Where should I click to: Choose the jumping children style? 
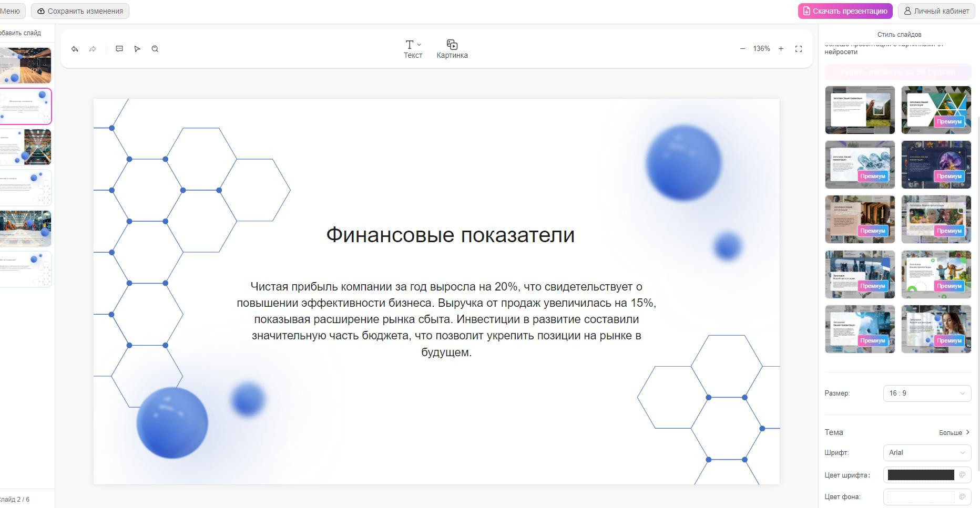click(x=936, y=274)
